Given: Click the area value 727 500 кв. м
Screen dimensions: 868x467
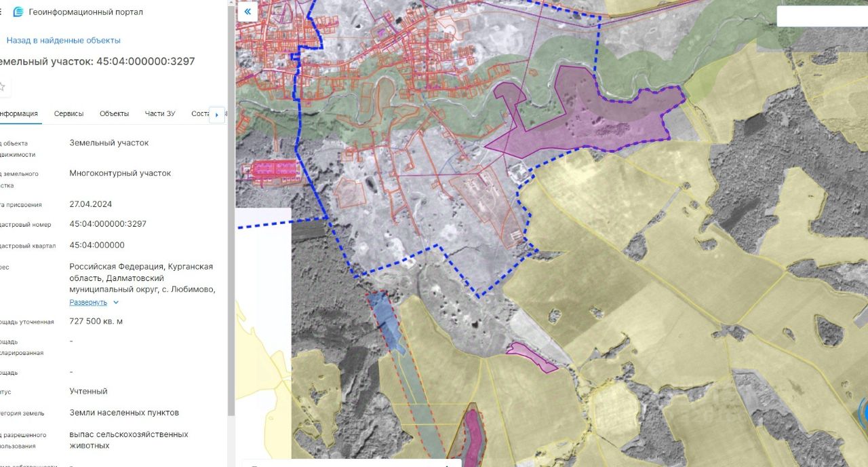Looking at the screenshot, I should 96,321.
